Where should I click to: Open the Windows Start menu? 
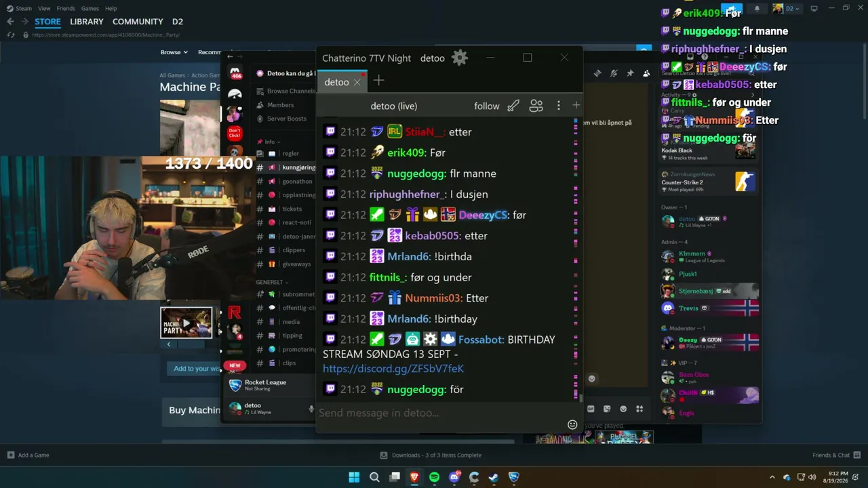click(x=354, y=477)
